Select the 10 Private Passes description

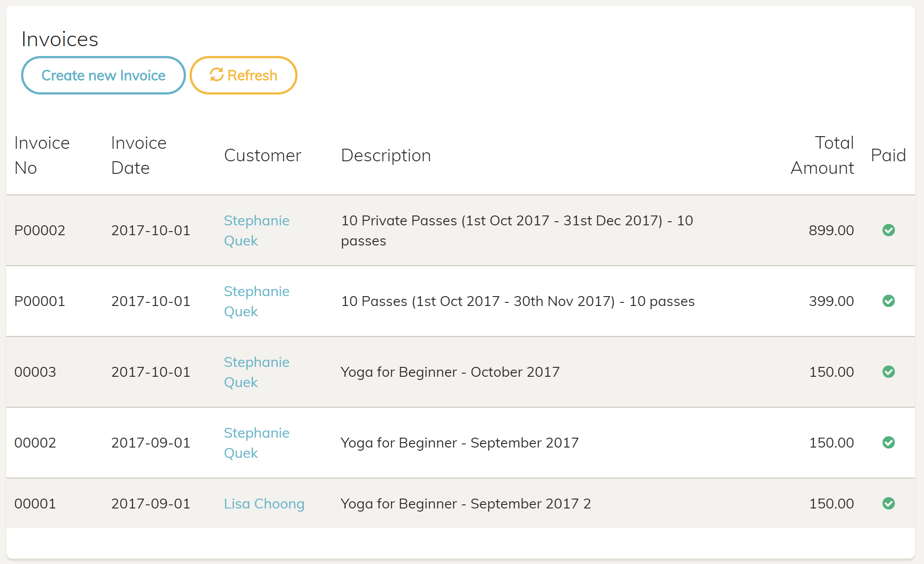click(517, 230)
